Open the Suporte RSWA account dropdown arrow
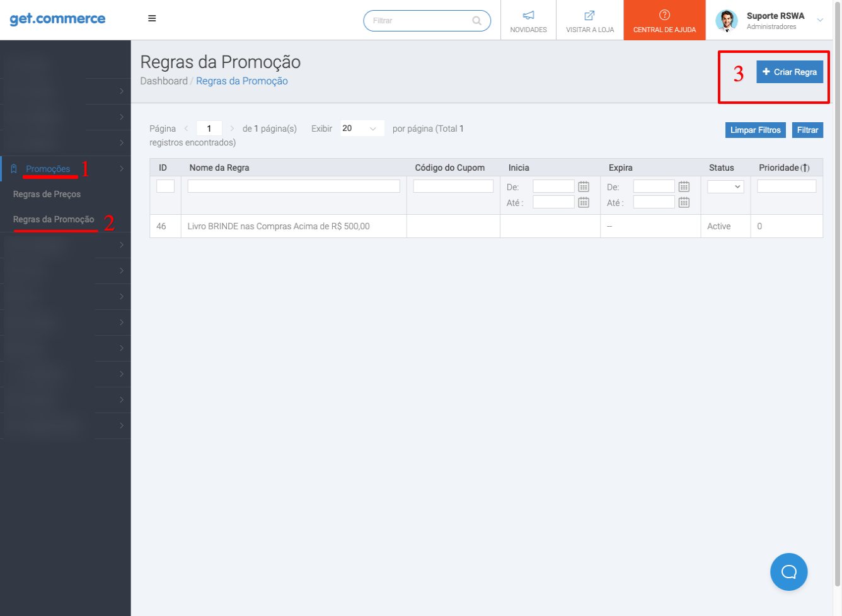The width and height of the screenshot is (842, 616). pos(820,20)
